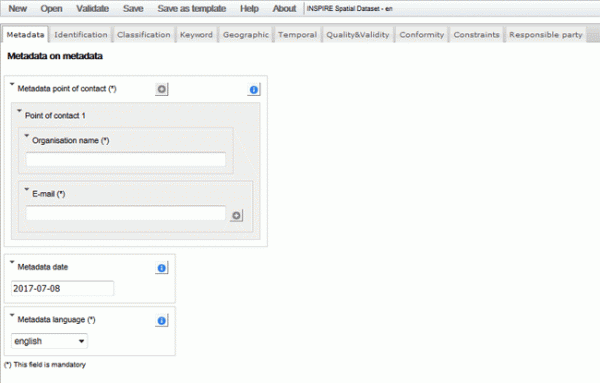
Task: Click the Metadata date input field
Action: pos(62,288)
